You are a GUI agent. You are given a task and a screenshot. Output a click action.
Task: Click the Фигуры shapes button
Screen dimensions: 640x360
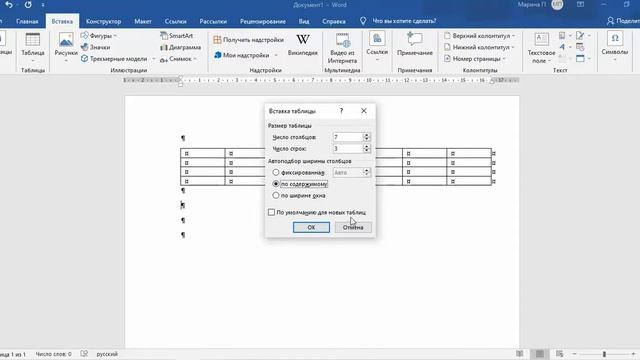(x=96, y=36)
